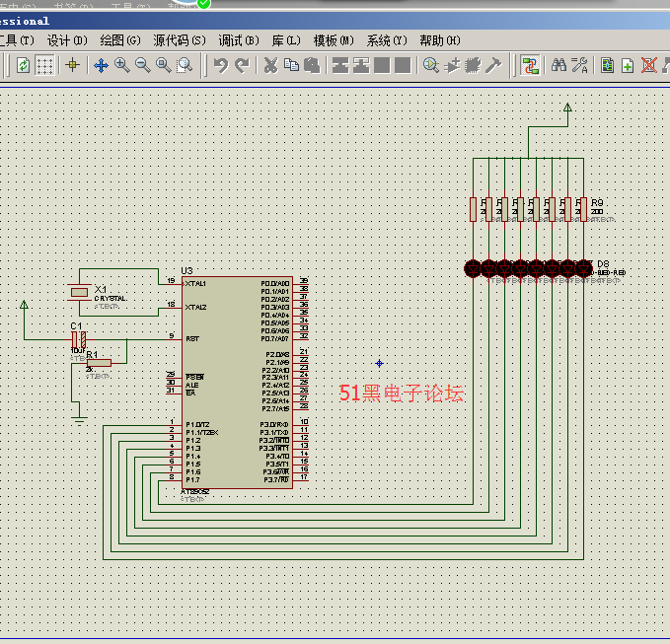Click the Block Copy icon

coord(340,65)
